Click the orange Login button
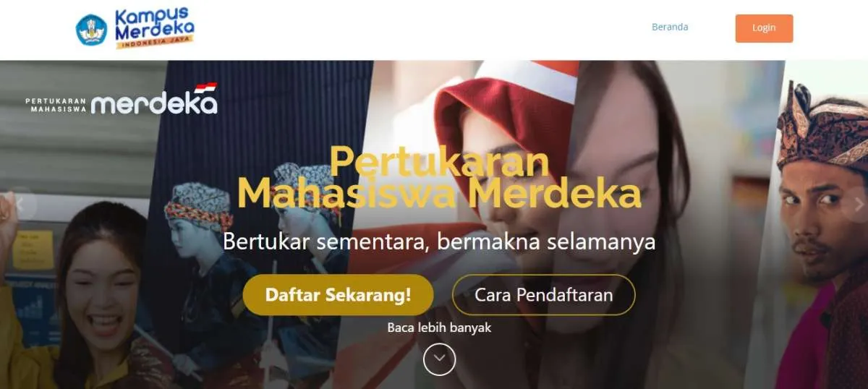 pyautogui.click(x=764, y=28)
